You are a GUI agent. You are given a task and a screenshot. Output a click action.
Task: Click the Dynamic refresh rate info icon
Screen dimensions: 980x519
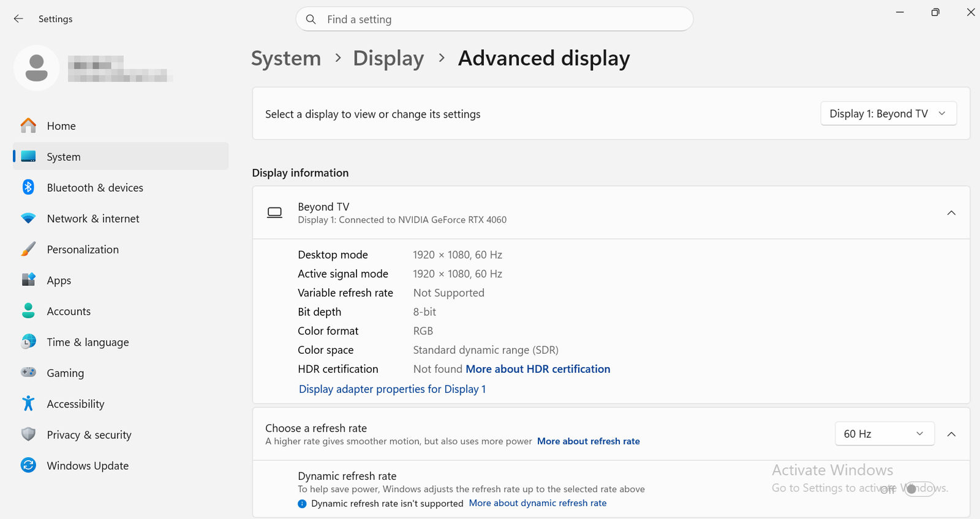point(302,504)
